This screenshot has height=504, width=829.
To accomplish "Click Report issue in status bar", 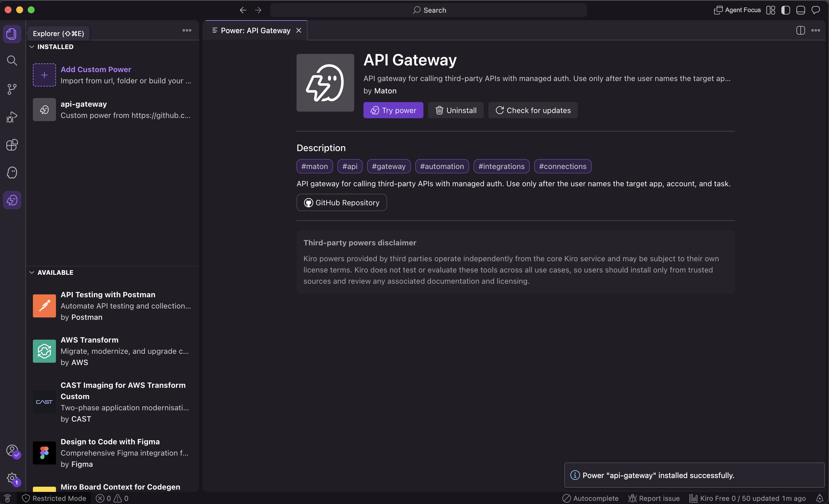I will [x=654, y=498].
